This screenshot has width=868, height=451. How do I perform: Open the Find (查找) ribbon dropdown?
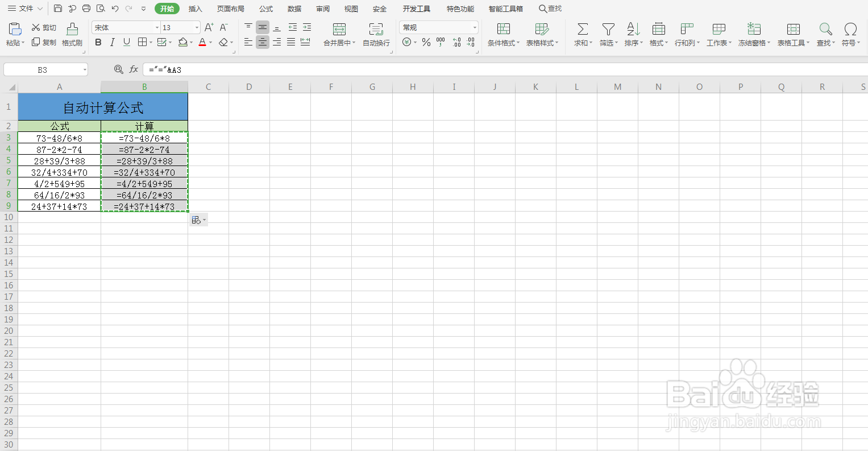click(x=826, y=43)
